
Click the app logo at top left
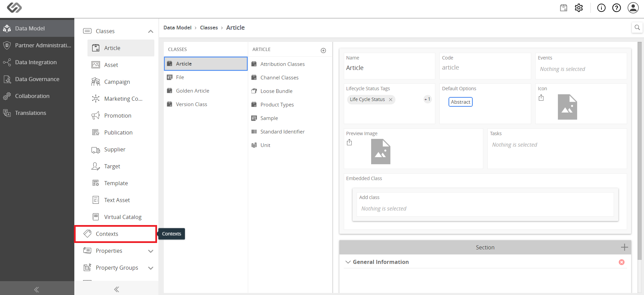click(14, 7)
